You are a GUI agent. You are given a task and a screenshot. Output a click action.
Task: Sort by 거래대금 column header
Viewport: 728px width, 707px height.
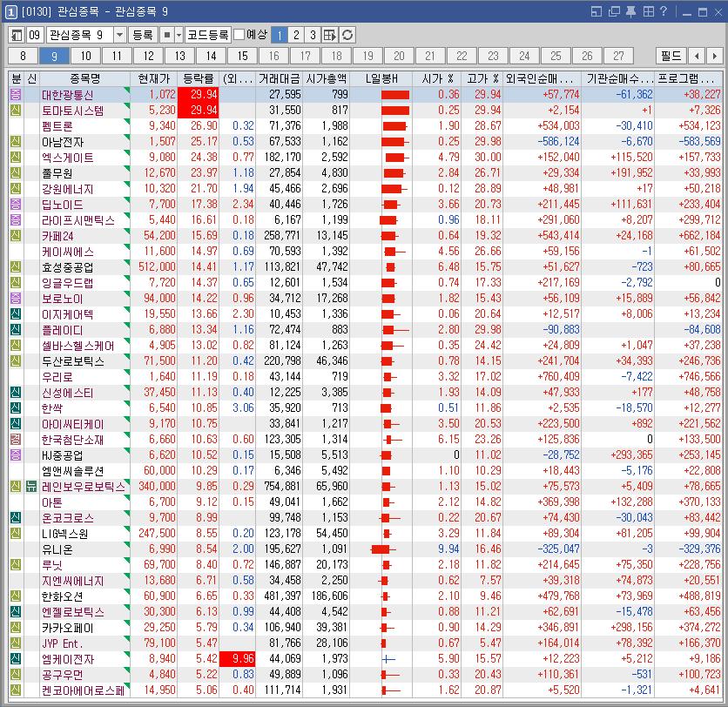(x=279, y=78)
